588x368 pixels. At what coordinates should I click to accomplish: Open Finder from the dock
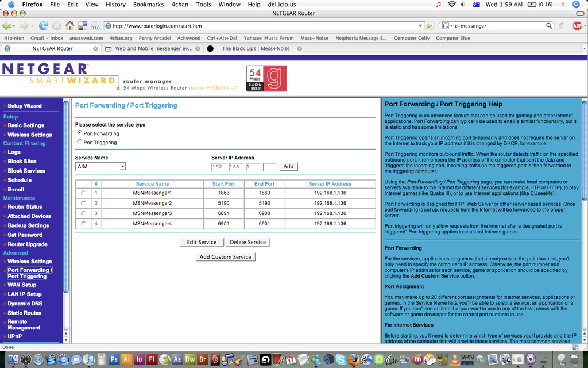(13, 359)
